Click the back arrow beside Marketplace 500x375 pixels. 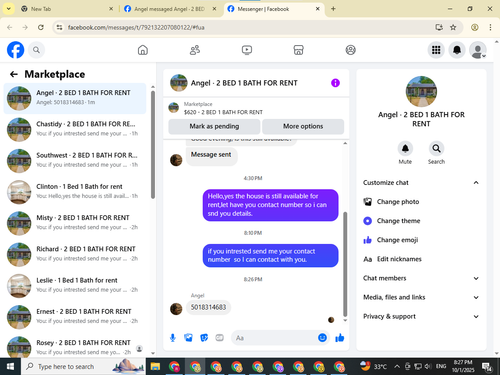click(x=14, y=74)
